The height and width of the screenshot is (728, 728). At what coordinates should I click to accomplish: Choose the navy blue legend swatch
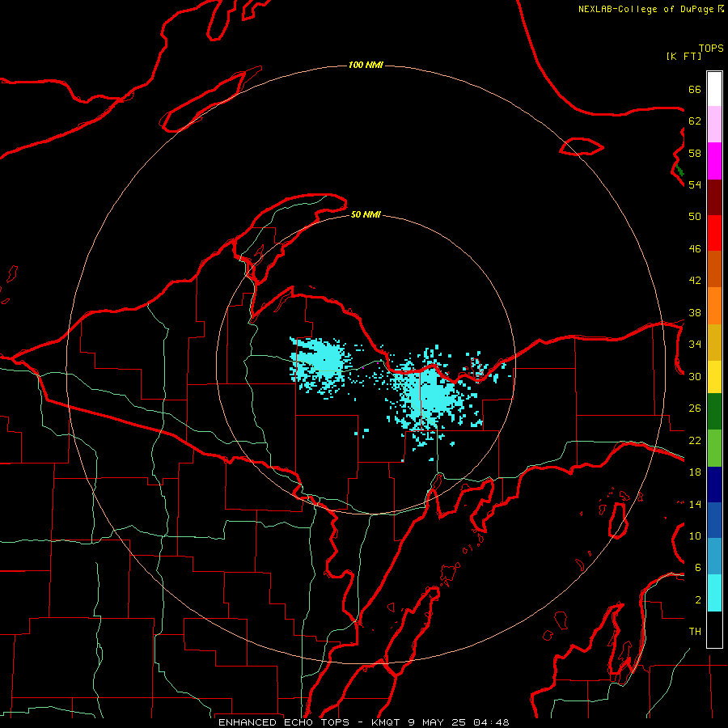(714, 485)
